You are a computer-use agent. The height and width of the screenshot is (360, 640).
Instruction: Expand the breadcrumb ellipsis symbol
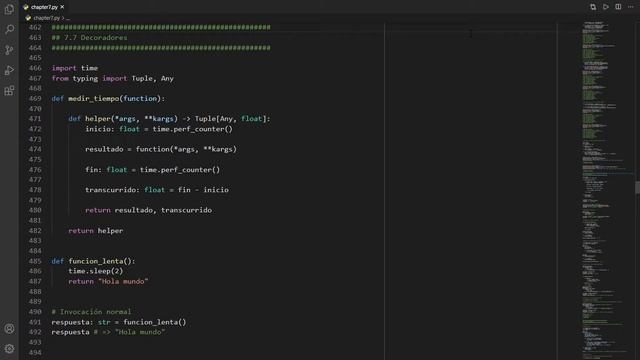coord(68,18)
